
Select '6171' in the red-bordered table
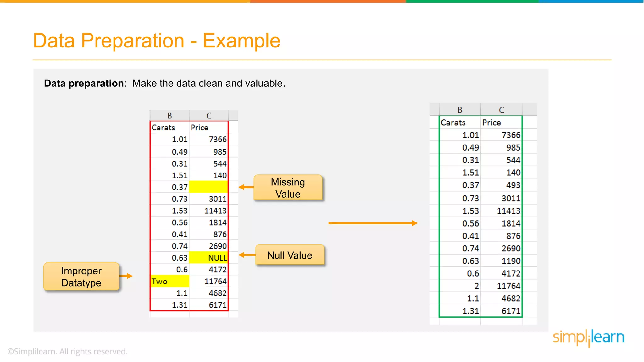click(x=208, y=305)
